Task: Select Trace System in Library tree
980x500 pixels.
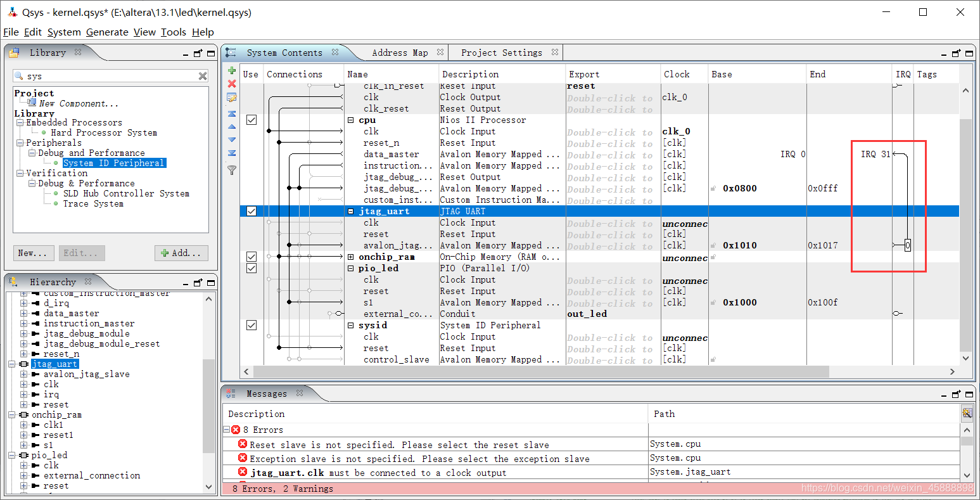Action: coord(93,203)
